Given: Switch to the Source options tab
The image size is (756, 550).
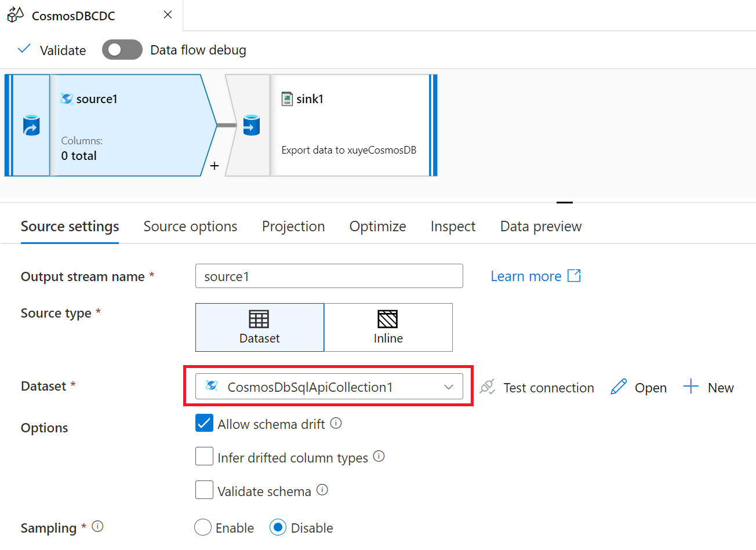Looking at the screenshot, I should click(x=190, y=227).
